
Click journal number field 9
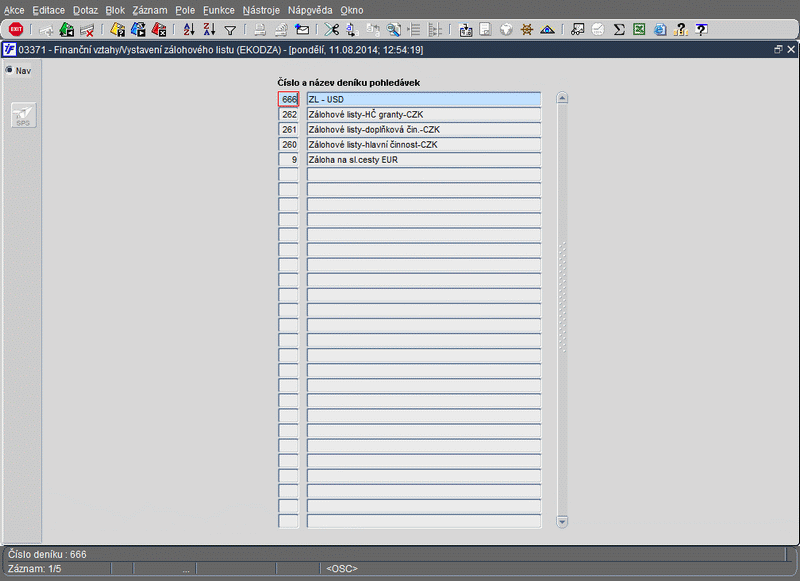[288, 159]
